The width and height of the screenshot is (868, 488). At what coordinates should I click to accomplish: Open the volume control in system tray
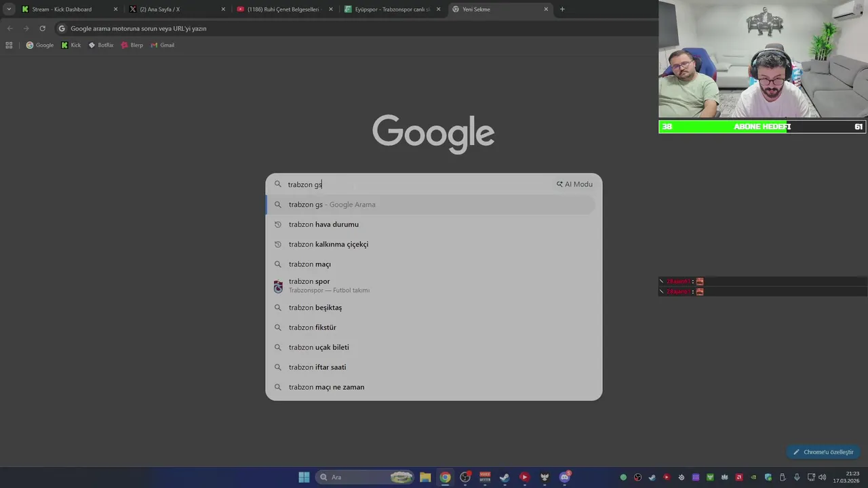pyautogui.click(x=822, y=477)
